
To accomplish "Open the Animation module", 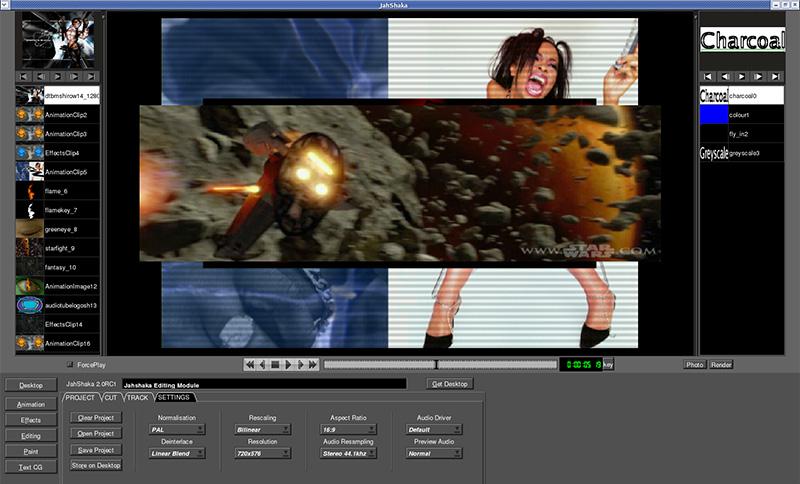I will (31, 404).
